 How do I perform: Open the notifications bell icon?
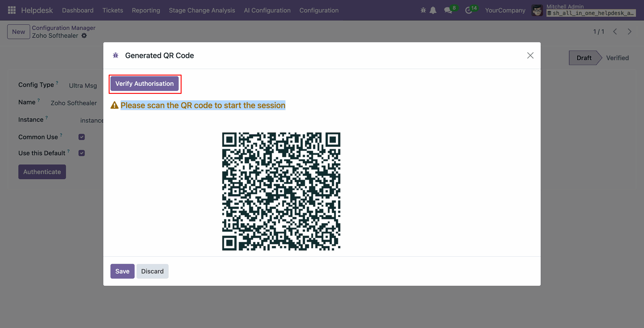[433, 10]
